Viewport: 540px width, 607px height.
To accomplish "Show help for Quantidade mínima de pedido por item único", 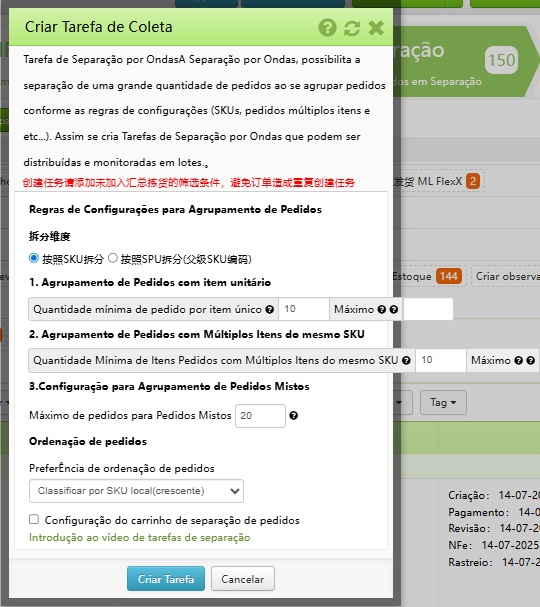I will click(270, 309).
